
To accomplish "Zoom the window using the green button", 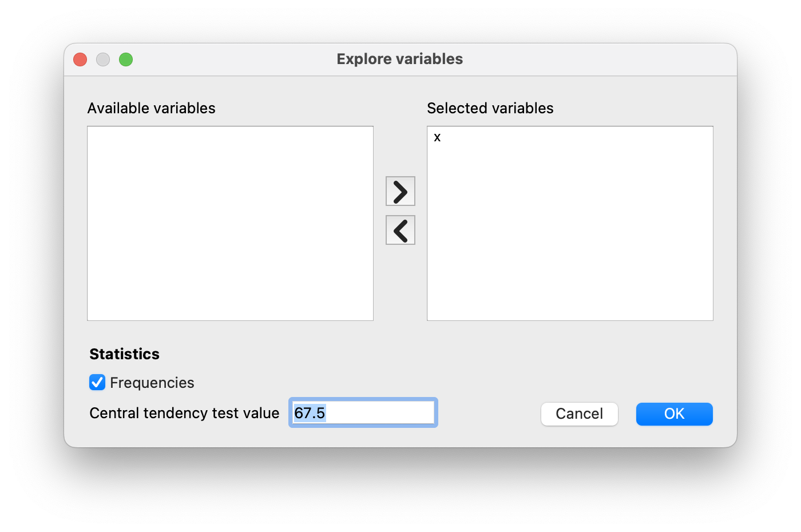I will (126, 59).
